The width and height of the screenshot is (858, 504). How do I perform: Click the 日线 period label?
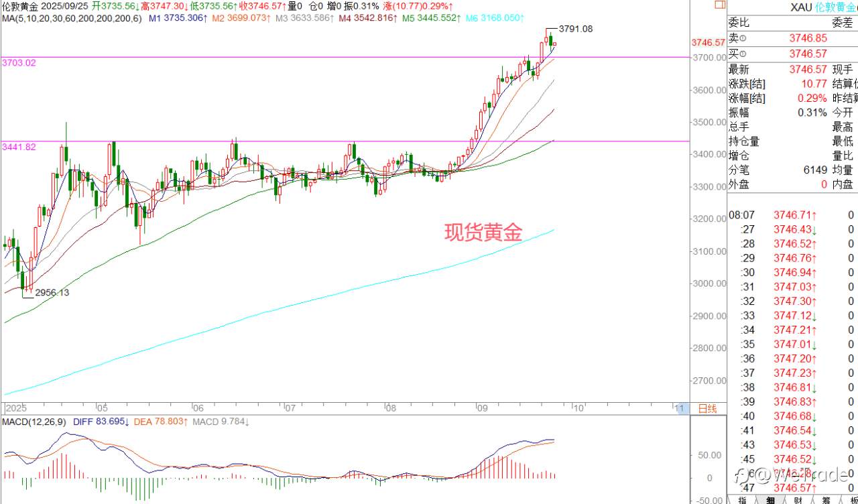click(x=708, y=408)
